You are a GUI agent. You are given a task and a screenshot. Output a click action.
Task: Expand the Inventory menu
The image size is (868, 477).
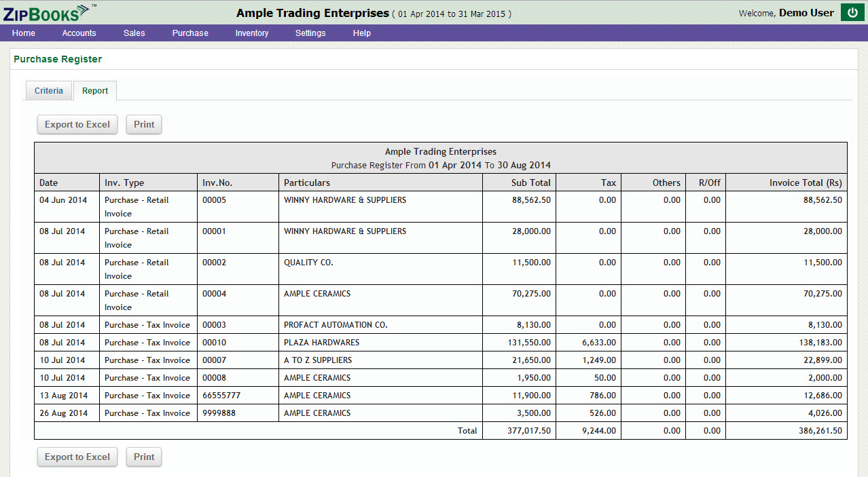click(x=252, y=33)
